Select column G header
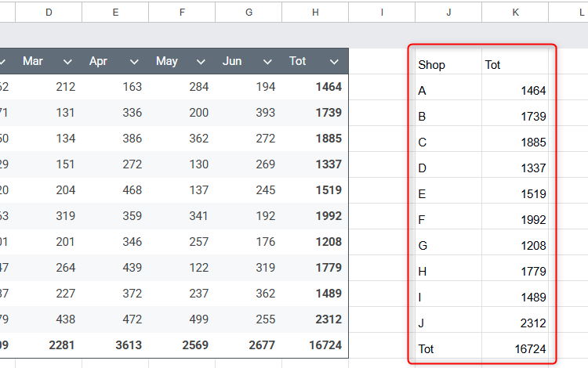The height and width of the screenshot is (368, 588). coord(249,11)
